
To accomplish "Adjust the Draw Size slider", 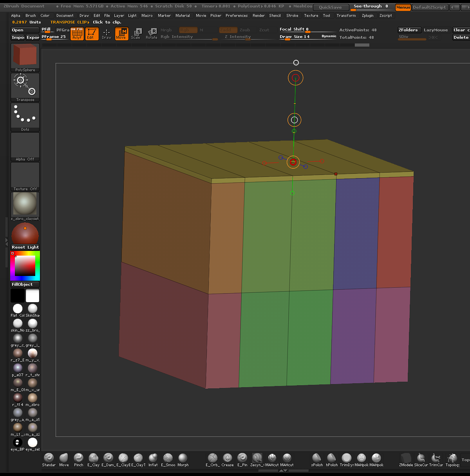I will tap(308, 37).
